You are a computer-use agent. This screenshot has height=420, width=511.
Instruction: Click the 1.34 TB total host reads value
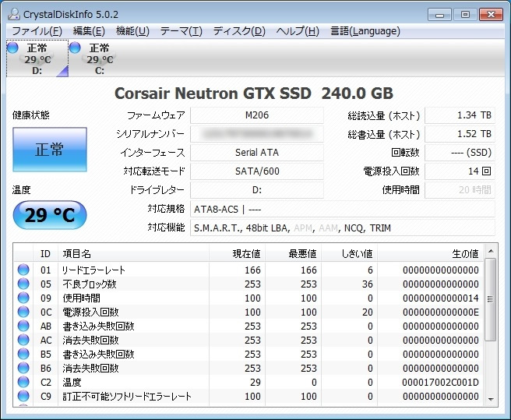pyautogui.click(x=460, y=115)
